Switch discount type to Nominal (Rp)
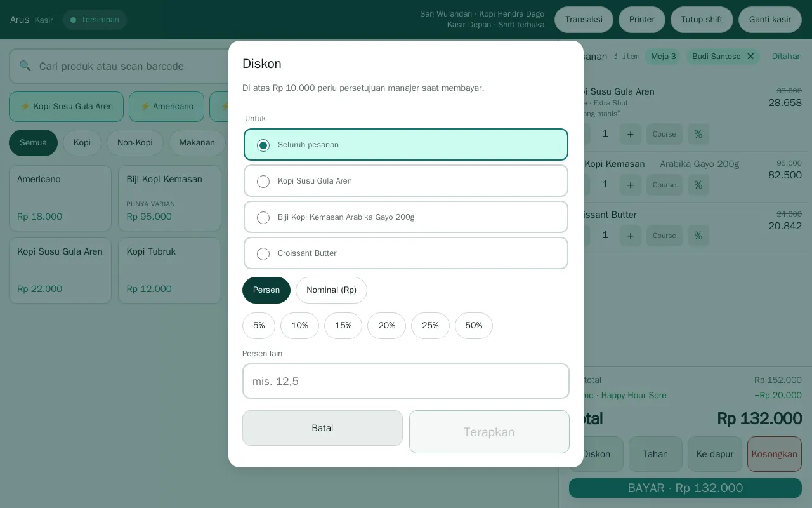812x508 pixels. point(331,290)
